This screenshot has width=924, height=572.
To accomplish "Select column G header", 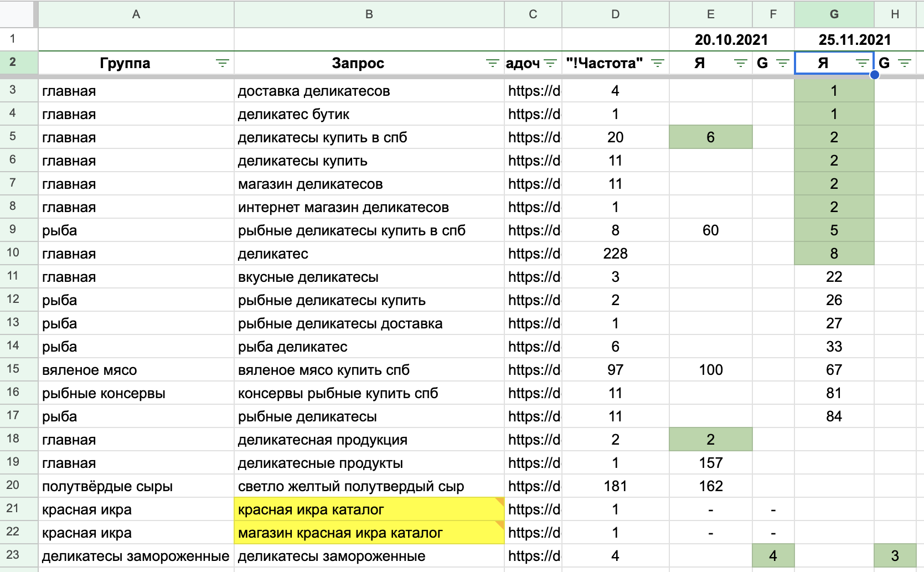I will (x=834, y=14).
